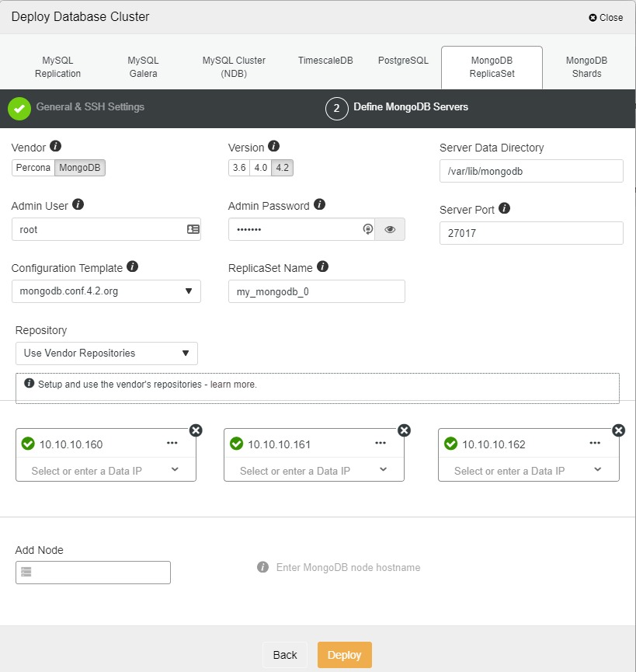Remove the 10.10.10.162 node

pos(619,430)
